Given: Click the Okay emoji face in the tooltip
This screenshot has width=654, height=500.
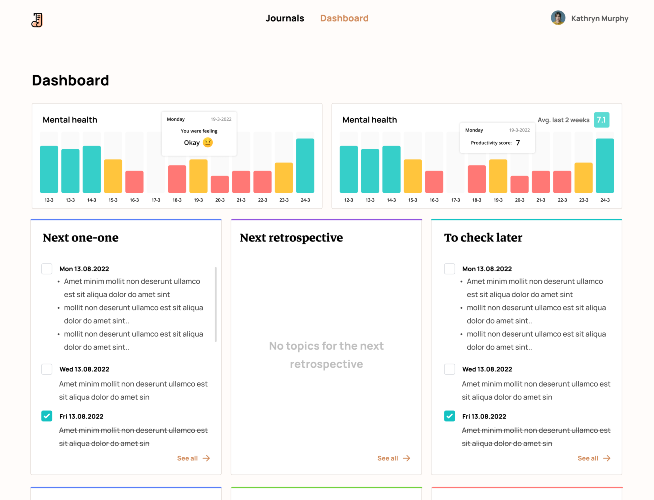Looking at the screenshot, I should (208, 143).
